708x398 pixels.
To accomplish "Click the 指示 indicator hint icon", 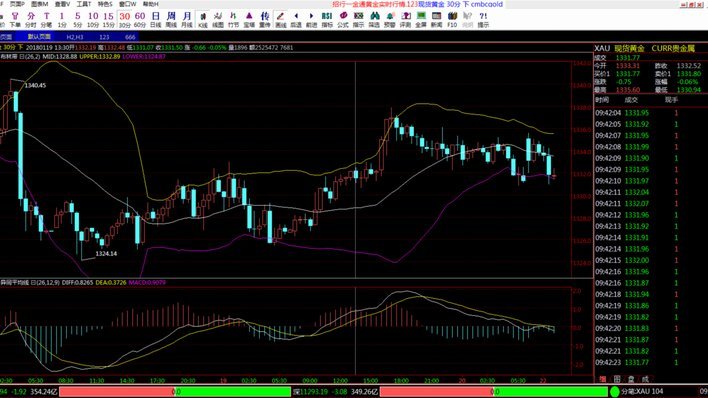I will [359, 20].
